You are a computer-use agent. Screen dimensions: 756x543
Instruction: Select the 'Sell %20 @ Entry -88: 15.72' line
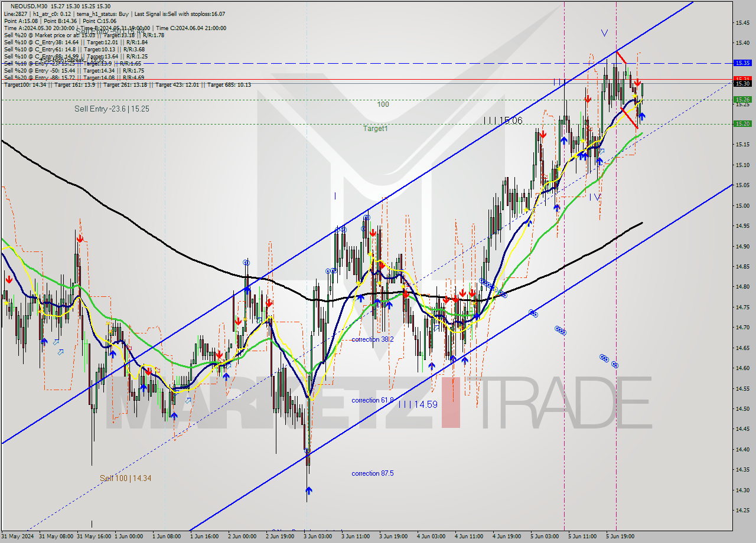point(74,77)
